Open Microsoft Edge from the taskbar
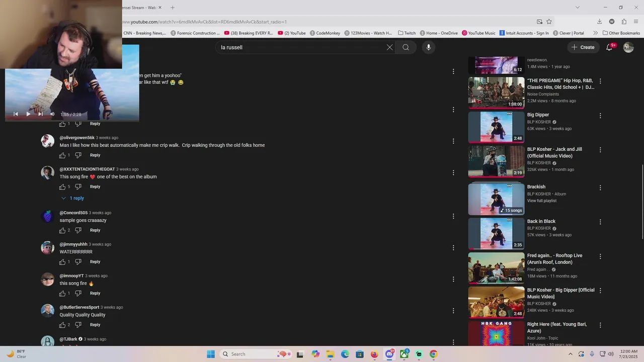Viewport: 644px width, 362px height. click(345, 354)
